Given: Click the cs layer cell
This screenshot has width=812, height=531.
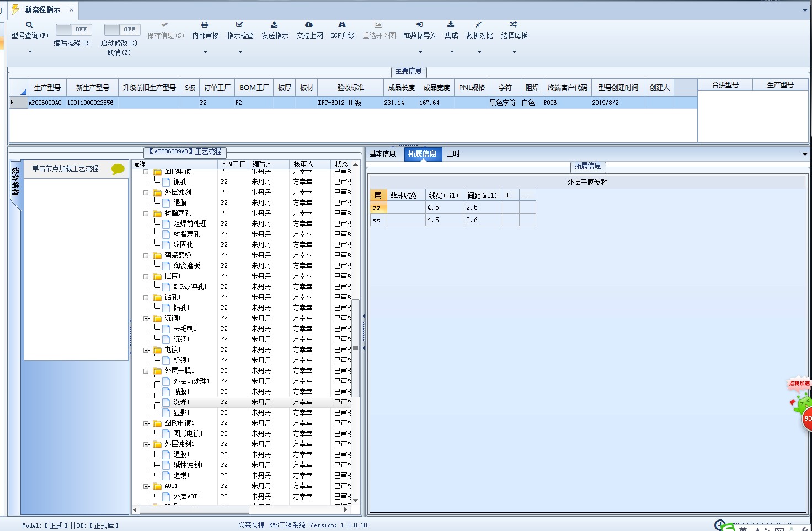Looking at the screenshot, I should click(x=378, y=208).
